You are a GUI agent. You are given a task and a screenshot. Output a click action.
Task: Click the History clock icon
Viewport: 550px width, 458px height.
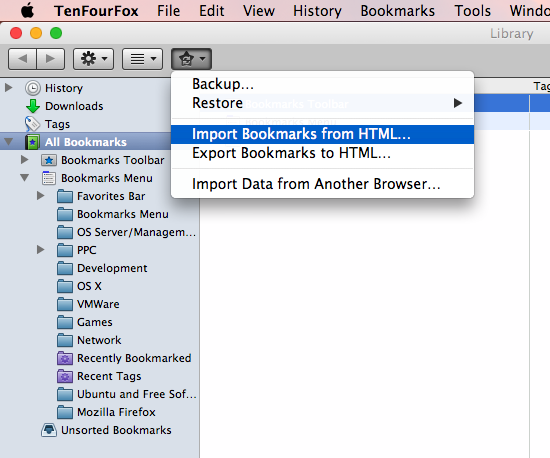pyautogui.click(x=33, y=88)
